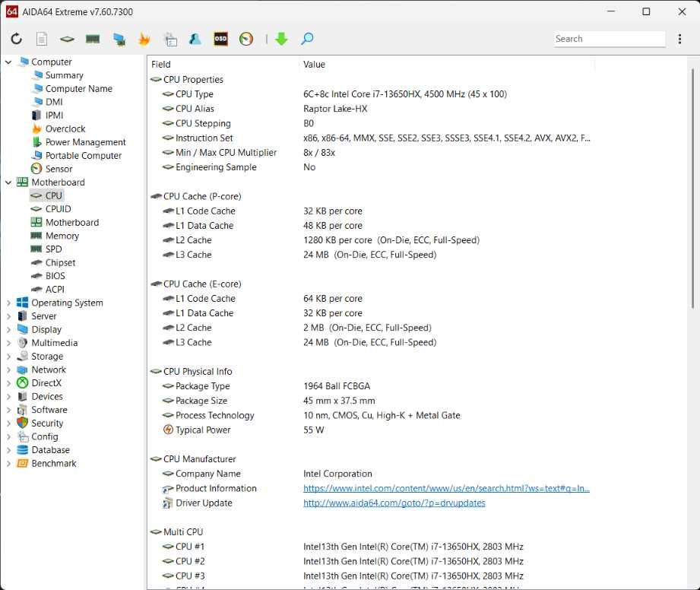Click the memory module toolbar icon

tap(93, 39)
